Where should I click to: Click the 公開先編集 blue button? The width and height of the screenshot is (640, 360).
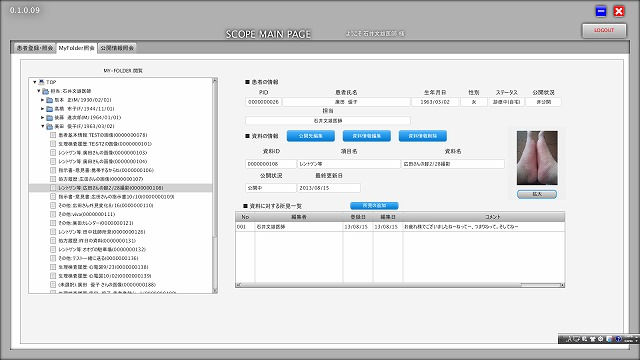311,136
